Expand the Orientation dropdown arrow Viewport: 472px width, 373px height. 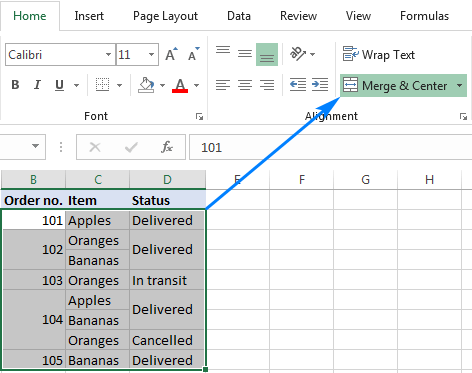[312, 54]
